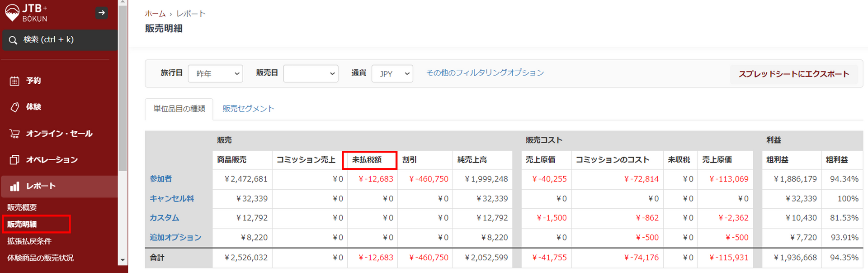Click the search magnifier icon
The height and width of the screenshot is (273, 868).
13,40
